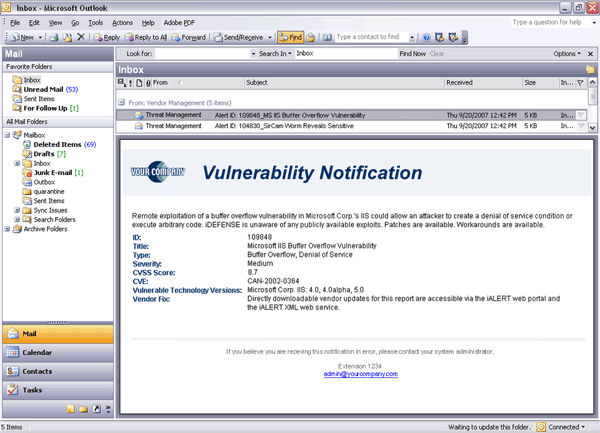The height and width of the screenshot is (433, 600).
Task: Expand the Archive Folders node
Action: (7, 229)
